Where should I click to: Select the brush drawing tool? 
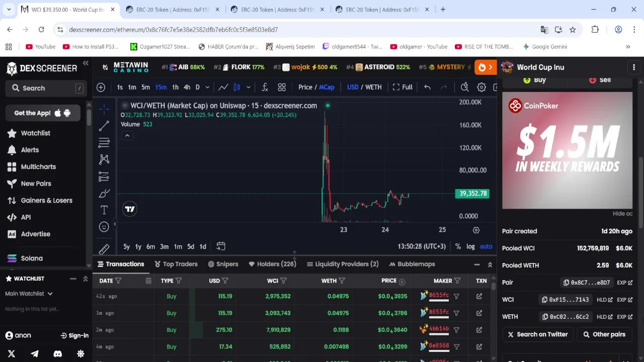(104, 194)
